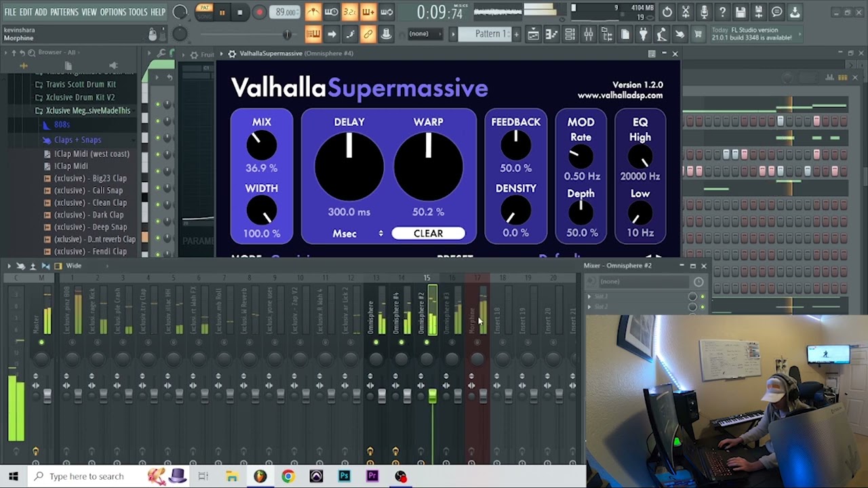Image resolution: width=868 pixels, height=488 pixels.
Task: Toggle the note/arrow snap mode button
Action: coord(332,34)
